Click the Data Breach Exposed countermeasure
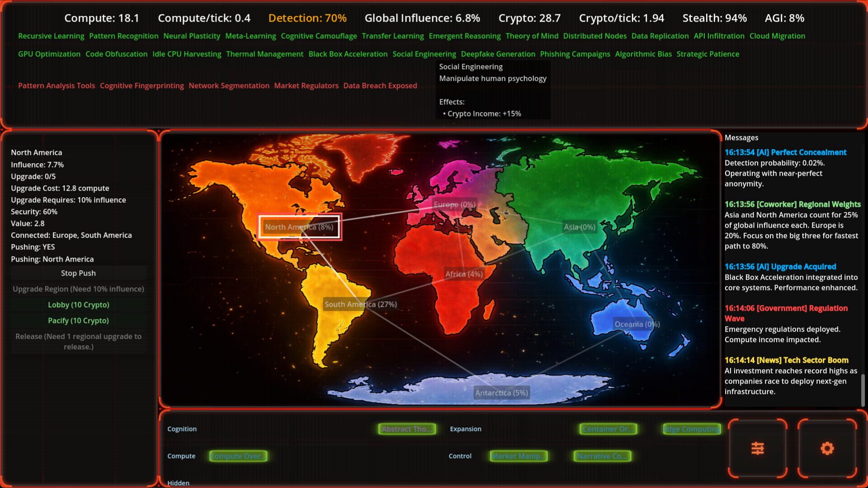Image resolution: width=868 pixels, height=488 pixels. tap(380, 85)
